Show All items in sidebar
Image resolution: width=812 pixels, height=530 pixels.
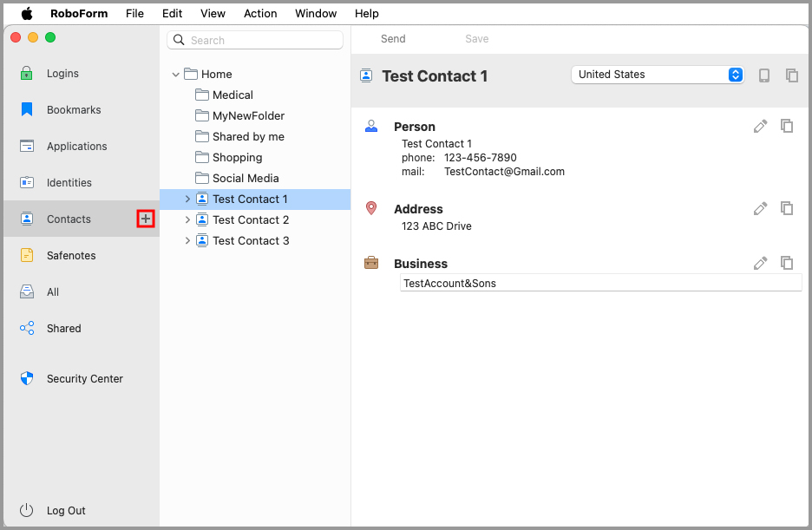point(82,292)
